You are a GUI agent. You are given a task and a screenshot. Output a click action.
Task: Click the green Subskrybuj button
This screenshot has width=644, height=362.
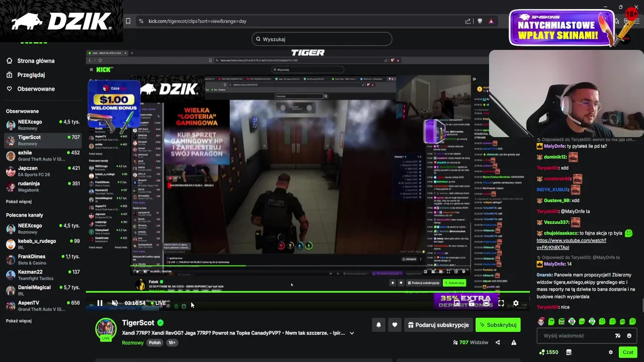pos(498,325)
